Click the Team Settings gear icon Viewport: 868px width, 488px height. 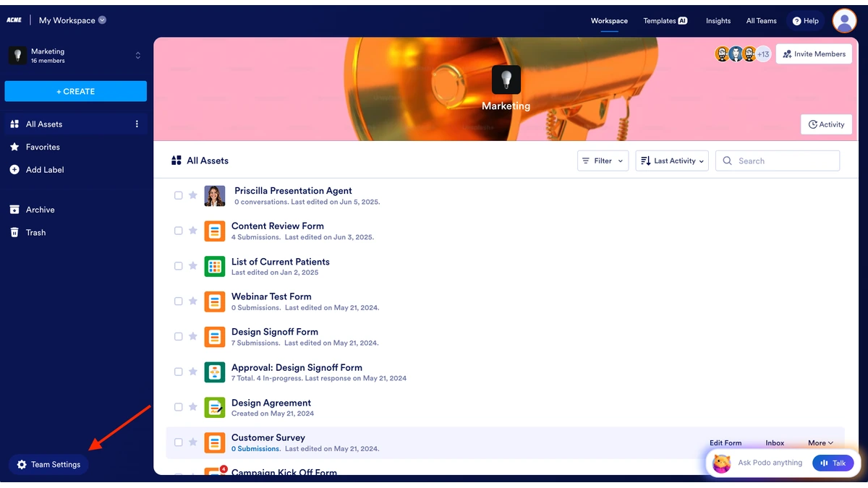(22, 465)
